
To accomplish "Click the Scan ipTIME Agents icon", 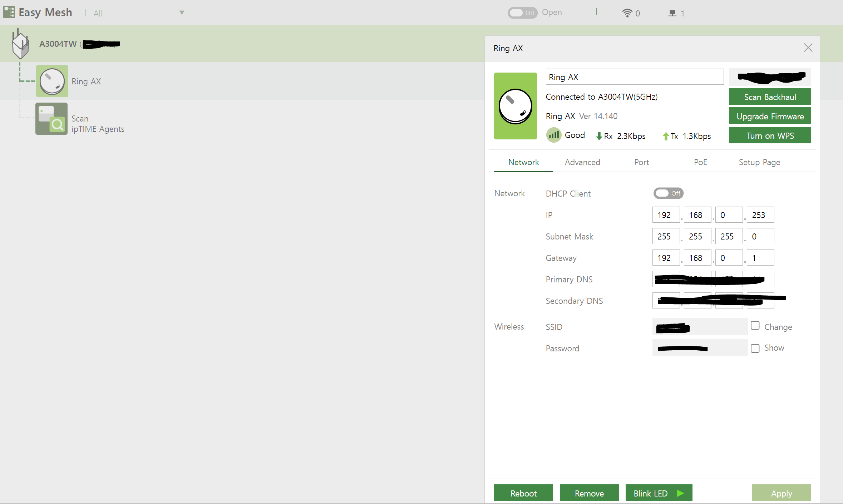I will (51, 119).
